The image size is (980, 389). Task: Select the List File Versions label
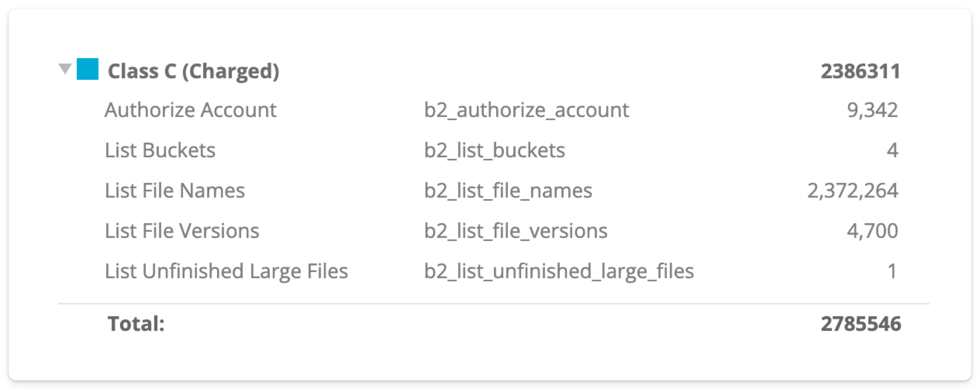coord(182,231)
